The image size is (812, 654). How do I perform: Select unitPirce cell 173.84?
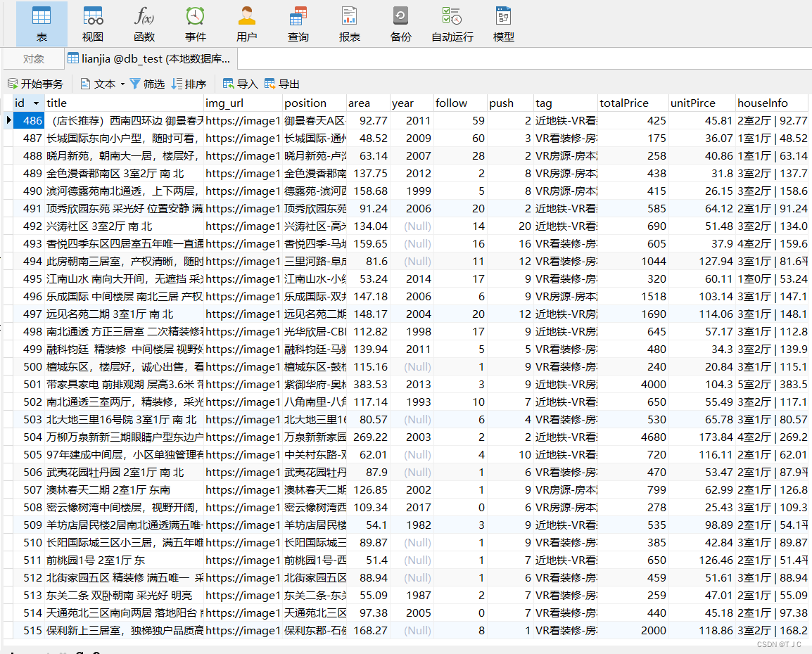(x=702, y=437)
